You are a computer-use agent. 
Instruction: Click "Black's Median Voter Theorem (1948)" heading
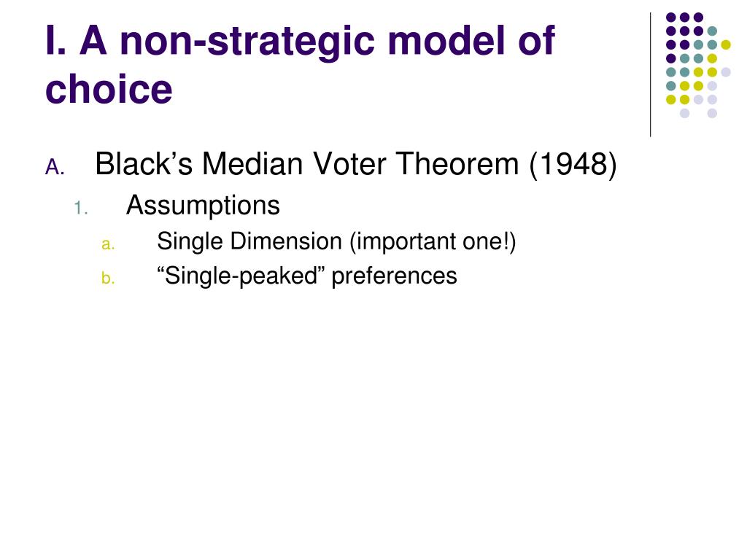(x=356, y=164)
